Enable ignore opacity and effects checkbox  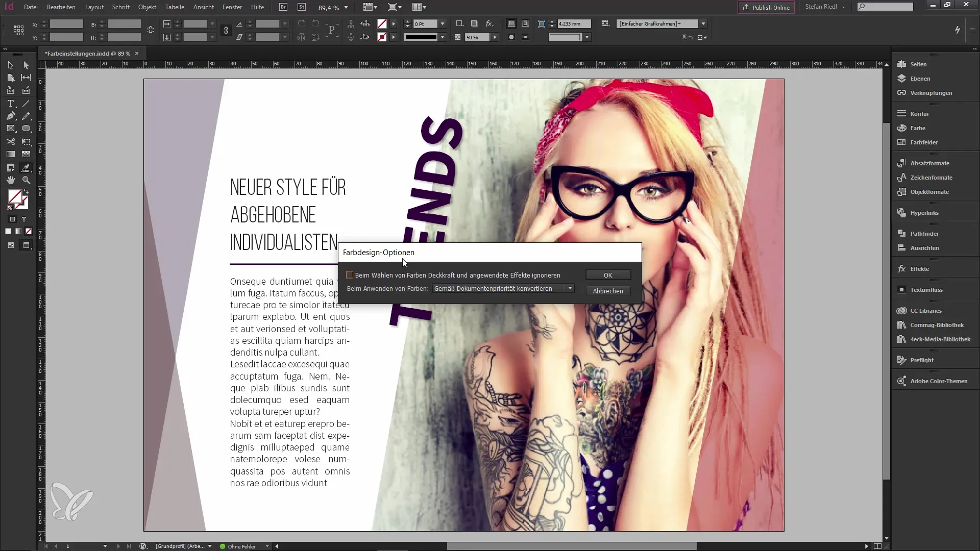pyautogui.click(x=350, y=275)
